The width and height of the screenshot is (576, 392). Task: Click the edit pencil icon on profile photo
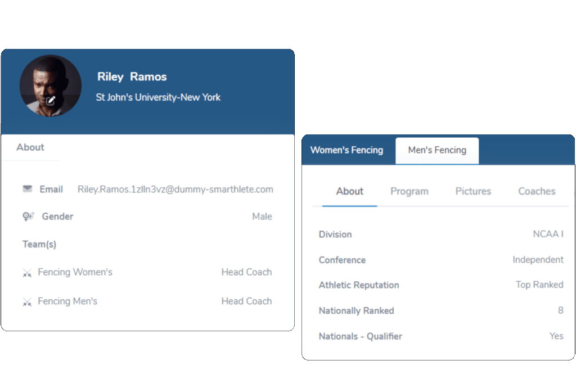[x=51, y=101]
